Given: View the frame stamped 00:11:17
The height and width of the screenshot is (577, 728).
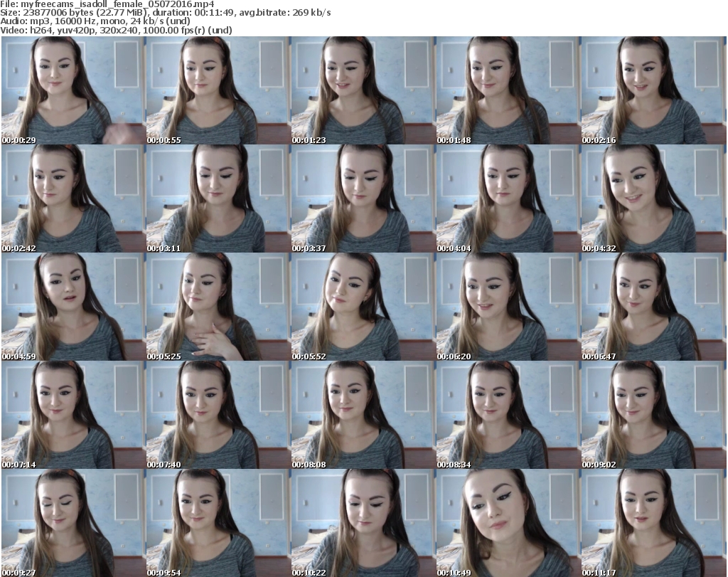Looking at the screenshot, I should click(x=653, y=523).
